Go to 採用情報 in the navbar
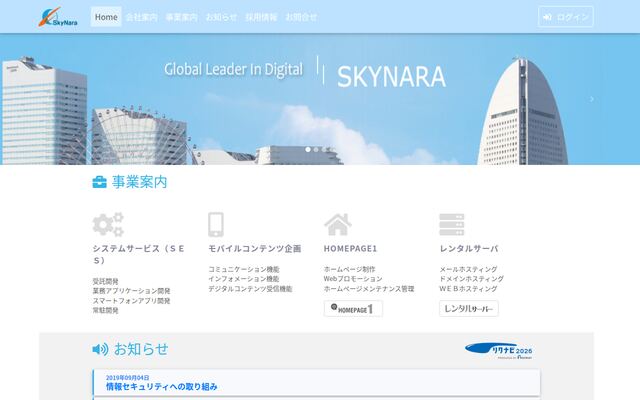Viewport: 640px width, 400px height. [x=261, y=17]
